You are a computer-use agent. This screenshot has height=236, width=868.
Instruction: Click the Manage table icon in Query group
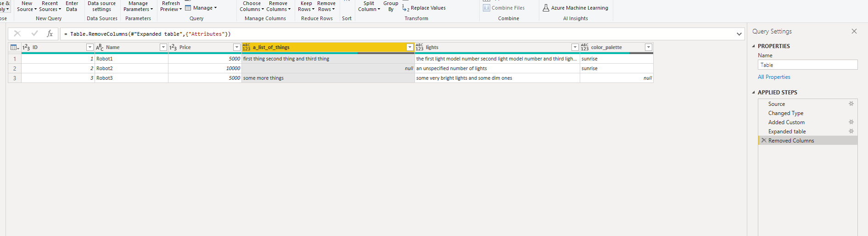coord(188,8)
